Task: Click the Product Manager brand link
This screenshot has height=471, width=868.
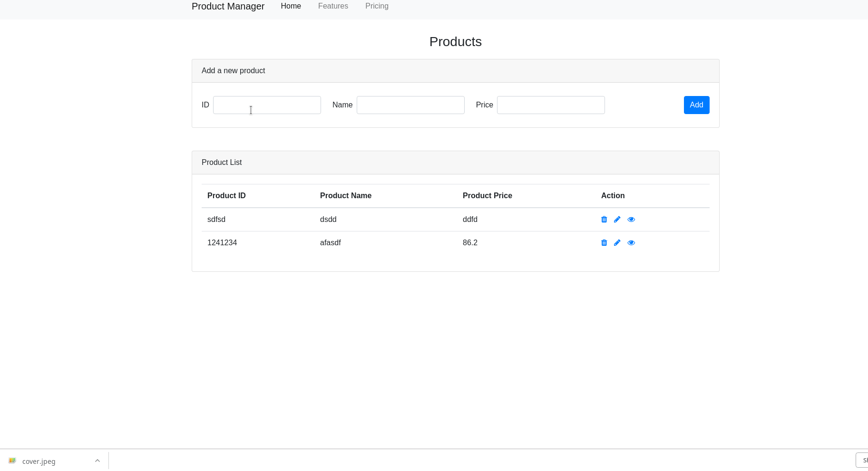Action: point(228,6)
